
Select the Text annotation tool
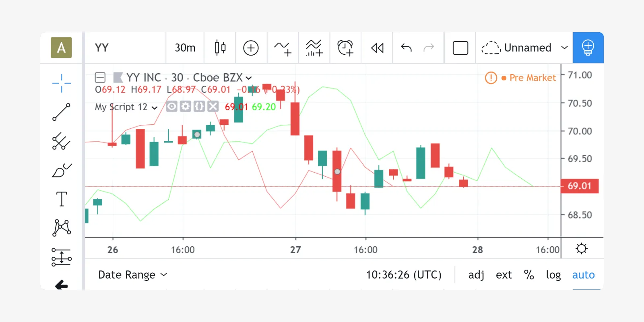click(62, 199)
